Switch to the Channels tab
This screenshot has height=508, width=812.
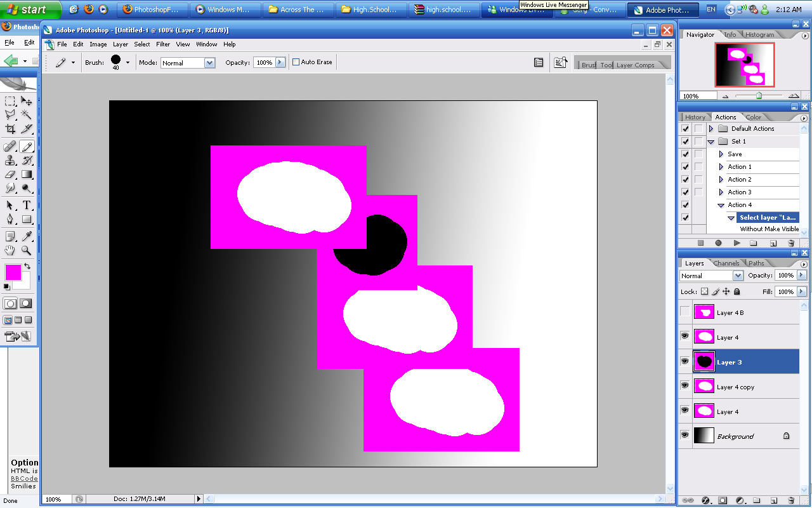(726, 263)
